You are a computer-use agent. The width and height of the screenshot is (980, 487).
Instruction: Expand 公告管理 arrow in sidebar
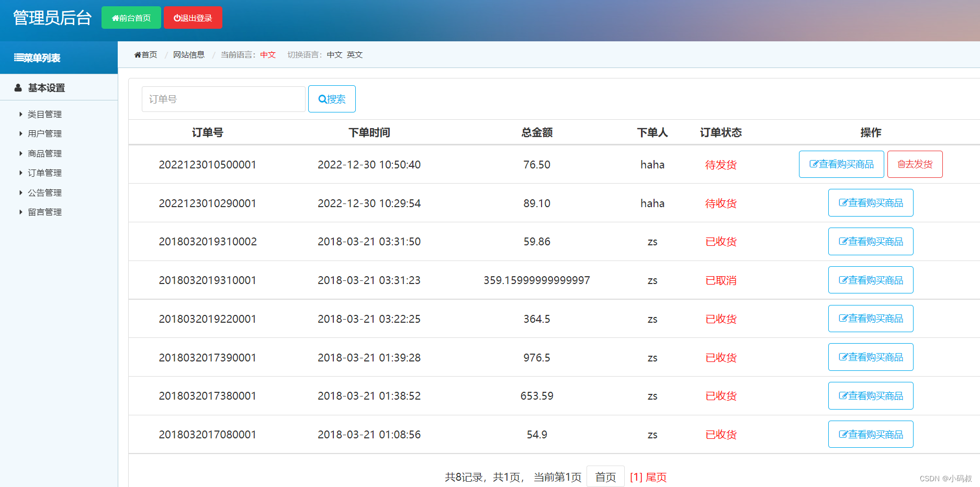[x=21, y=192]
